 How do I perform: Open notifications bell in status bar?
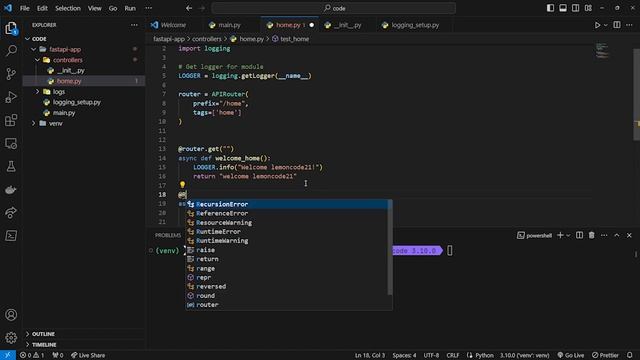(630, 355)
